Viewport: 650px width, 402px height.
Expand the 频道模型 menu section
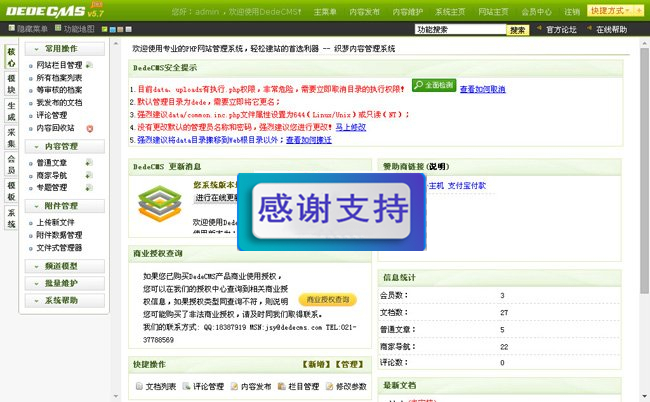click(65, 266)
